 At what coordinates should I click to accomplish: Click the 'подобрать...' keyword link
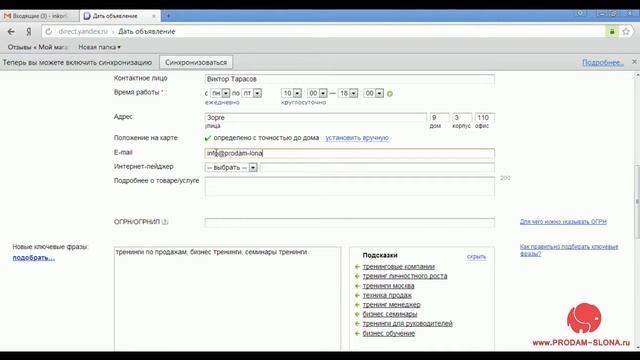[x=33, y=258]
